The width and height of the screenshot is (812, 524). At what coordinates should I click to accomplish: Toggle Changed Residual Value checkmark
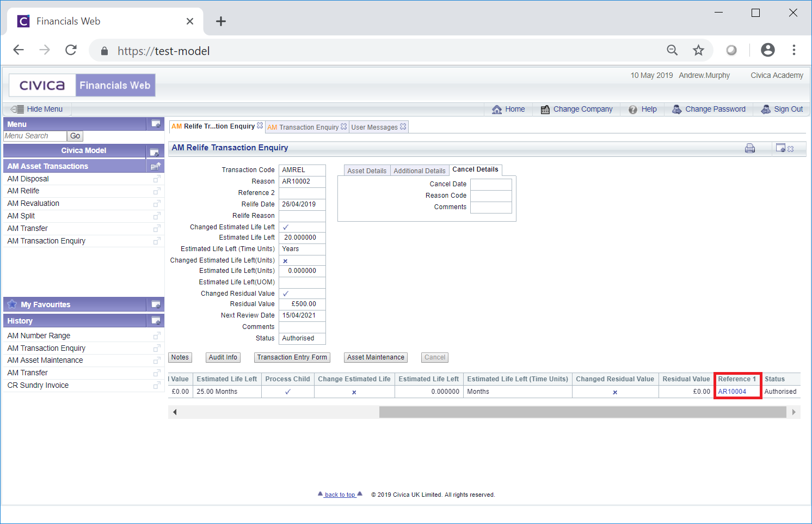pyautogui.click(x=286, y=294)
